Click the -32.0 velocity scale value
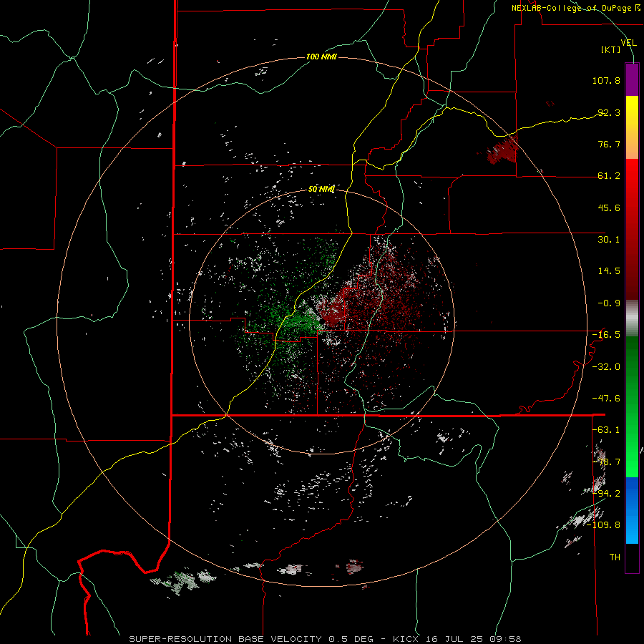 (x=606, y=367)
